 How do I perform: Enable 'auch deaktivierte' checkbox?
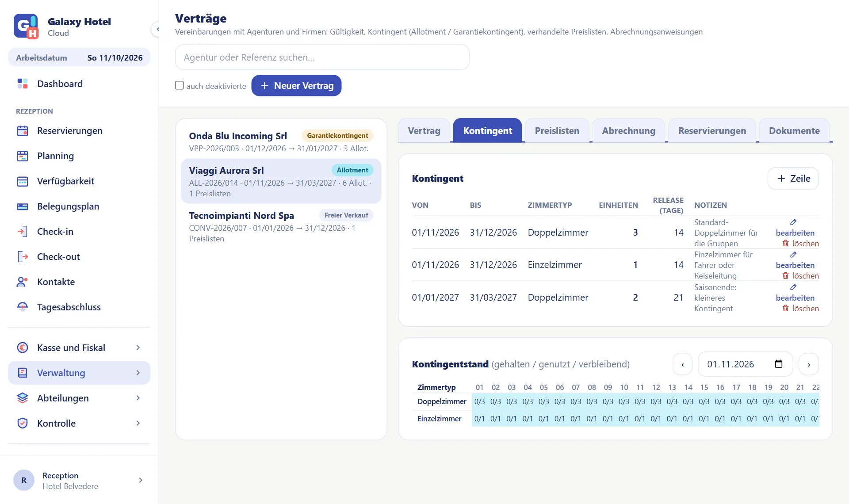click(179, 85)
